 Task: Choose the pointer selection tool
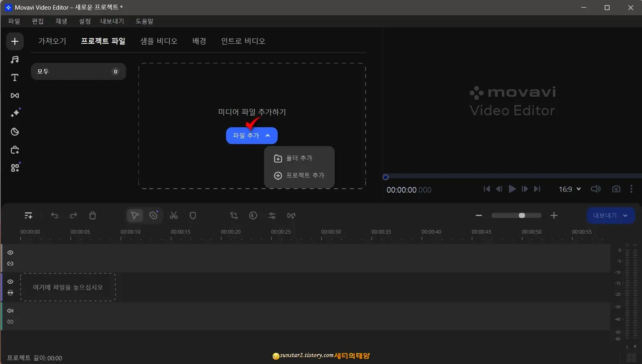(135, 216)
